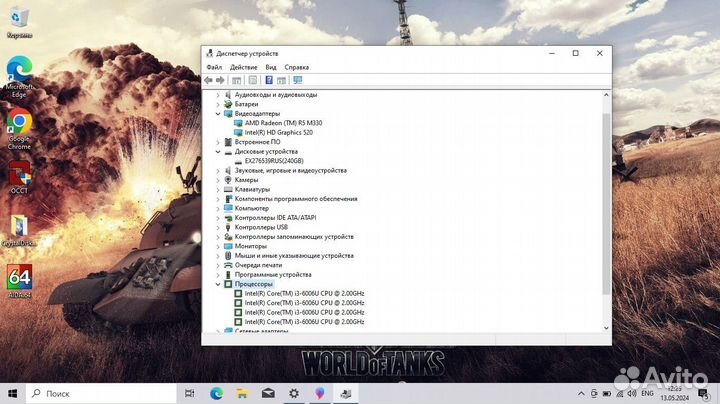Open Mail app from the taskbar
Image resolution: width=720 pixels, height=404 pixels.
pos(268,393)
